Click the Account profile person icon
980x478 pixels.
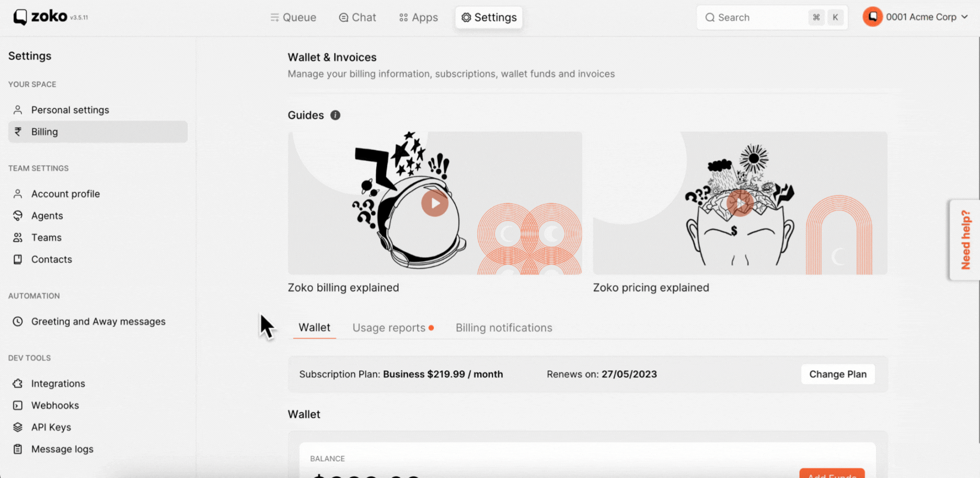(x=18, y=194)
